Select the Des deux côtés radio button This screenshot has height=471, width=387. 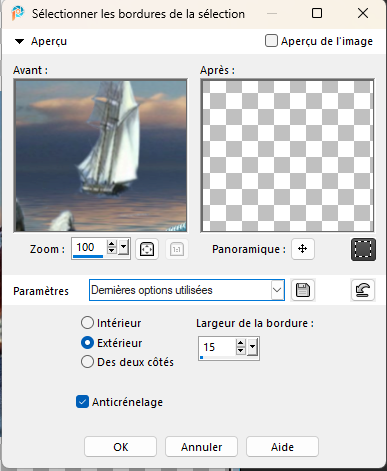tap(87, 362)
